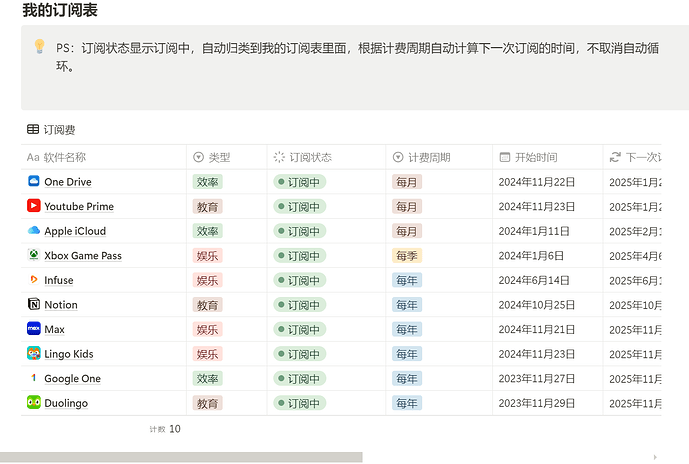Open the Lingo Kids entry
Screen dimensions: 689x464
pyautogui.click(x=69, y=354)
